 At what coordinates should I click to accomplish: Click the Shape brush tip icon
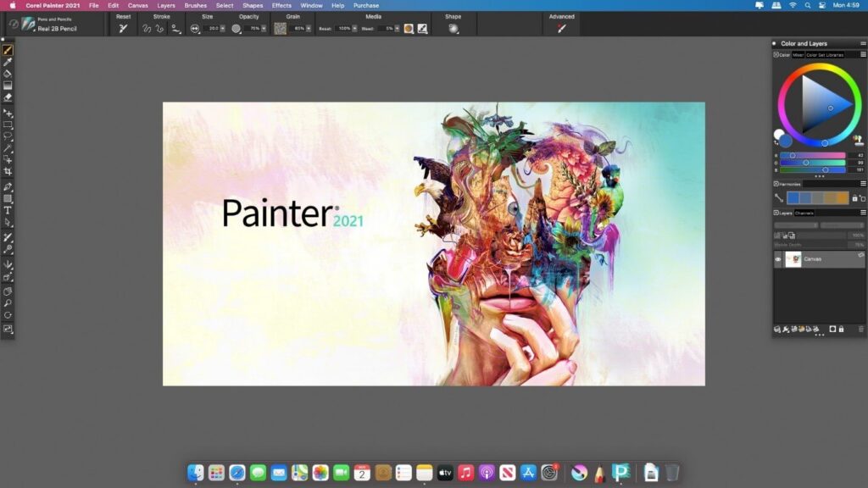pos(453,29)
